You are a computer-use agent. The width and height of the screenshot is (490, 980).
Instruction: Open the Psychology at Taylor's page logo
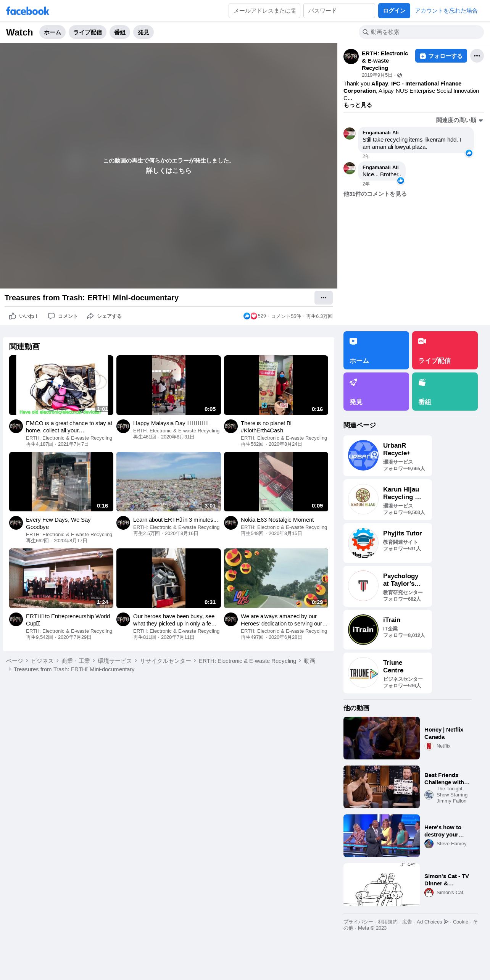[363, 586]
